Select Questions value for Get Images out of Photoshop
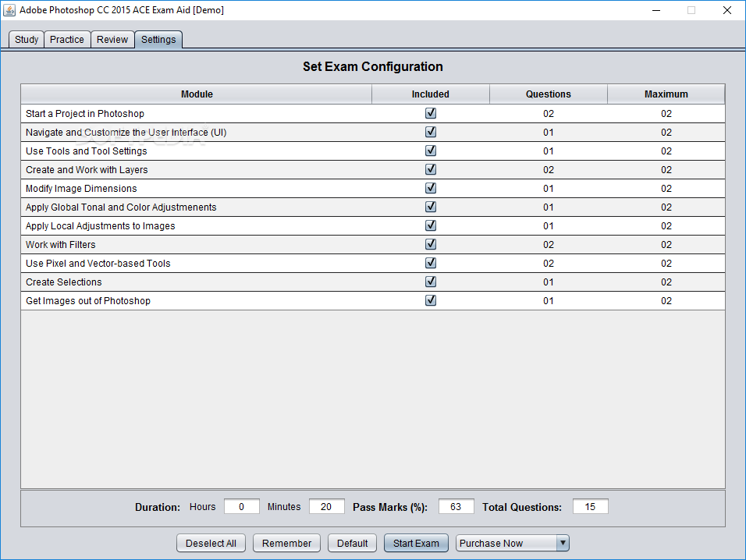The width and height of the screenshot is (746, 560). 549,301
